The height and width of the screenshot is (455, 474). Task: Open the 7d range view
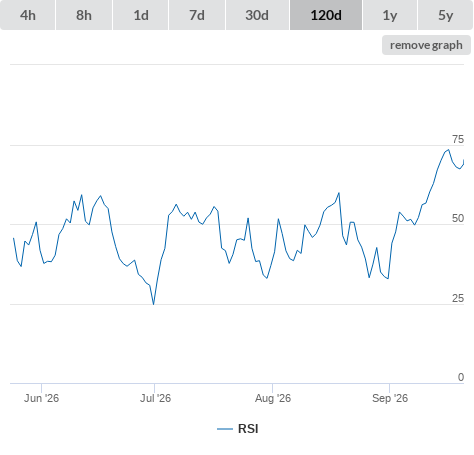197,15
